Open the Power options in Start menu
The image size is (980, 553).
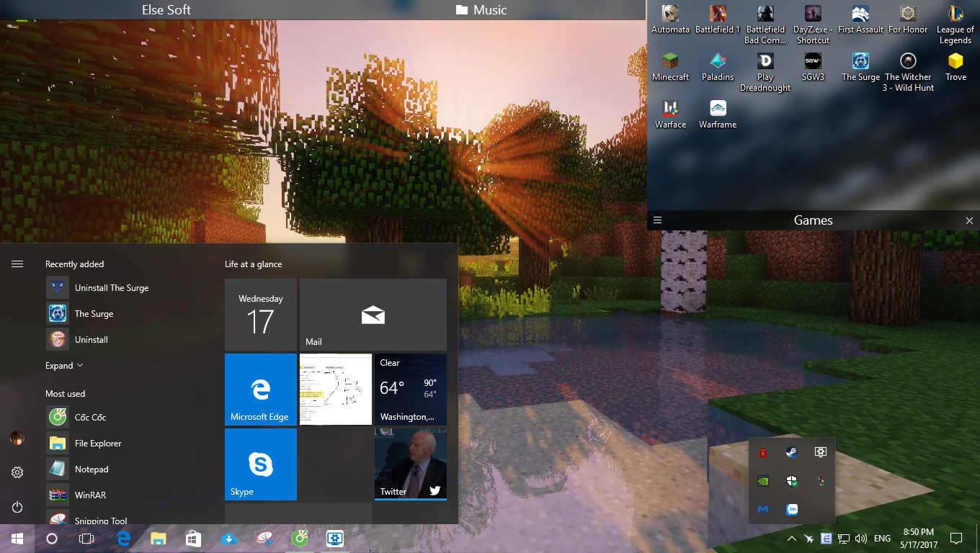click(x=17, y=507)
